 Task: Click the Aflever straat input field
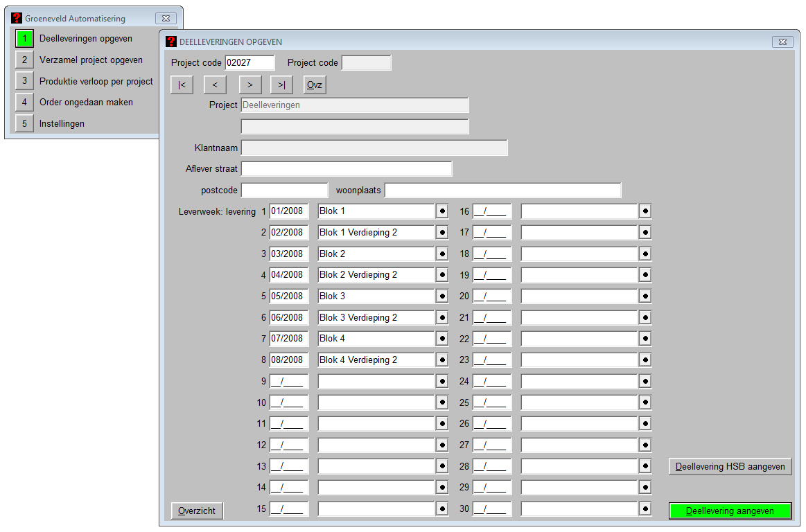point(347,169)
